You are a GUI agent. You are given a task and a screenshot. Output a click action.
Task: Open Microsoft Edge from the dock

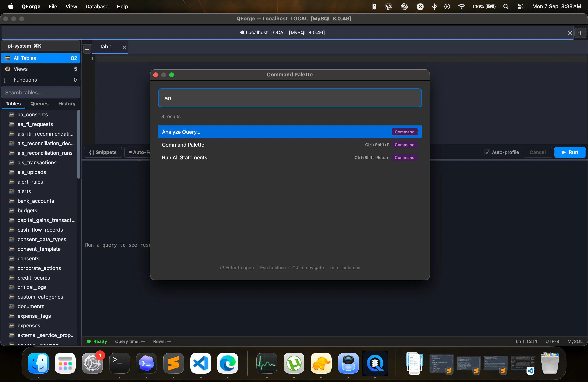[x=228, y=363]
